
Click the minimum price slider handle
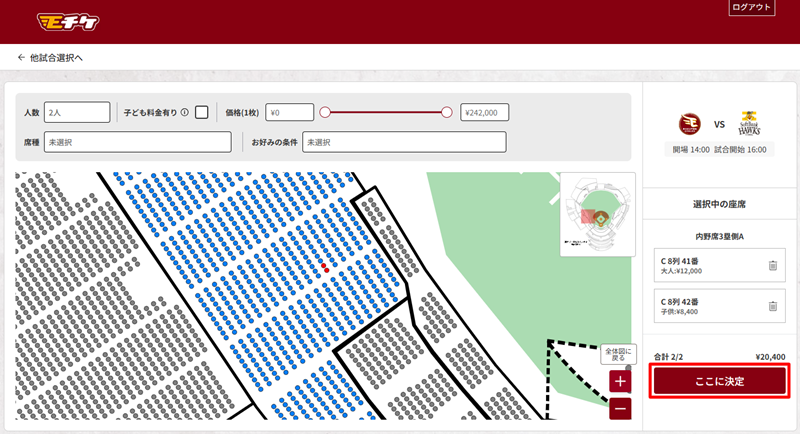pyautogui.click(x=325, y=113)
